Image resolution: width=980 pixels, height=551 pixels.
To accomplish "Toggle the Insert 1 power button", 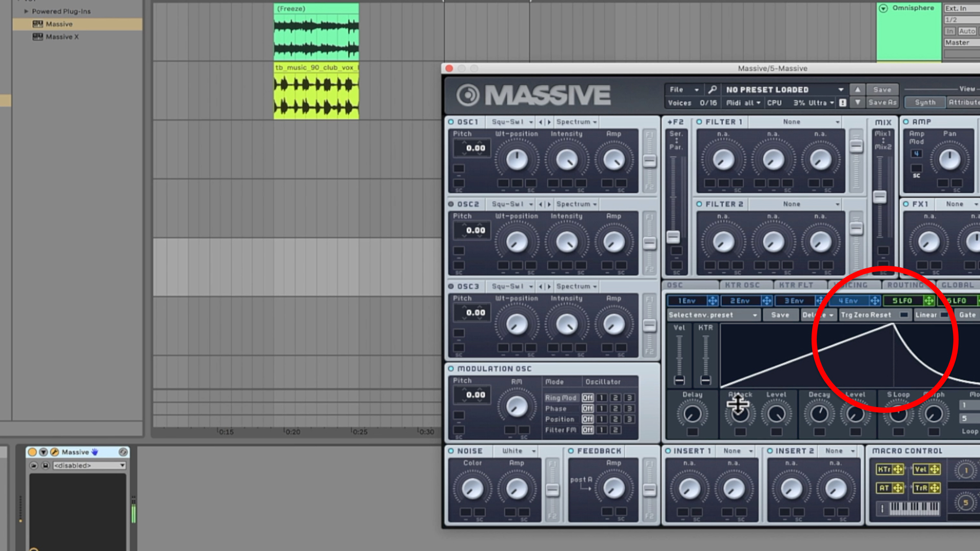I will point(668,451).
